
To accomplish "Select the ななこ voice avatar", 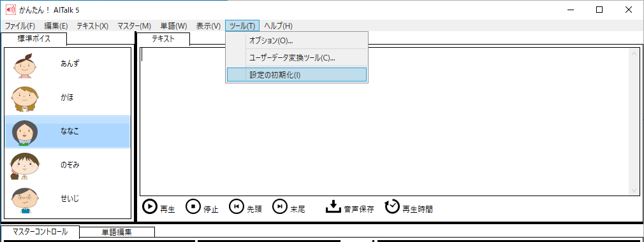I will (25, 132).
